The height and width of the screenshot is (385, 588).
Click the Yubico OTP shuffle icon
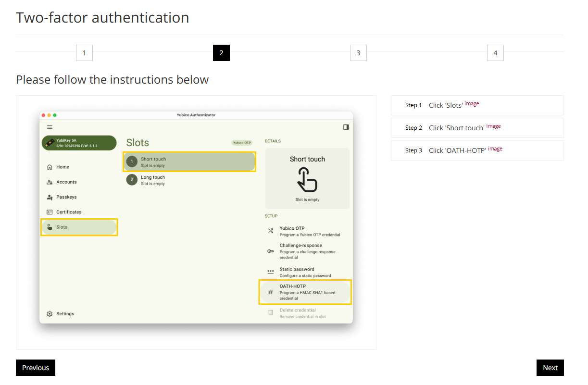[271, 231]
